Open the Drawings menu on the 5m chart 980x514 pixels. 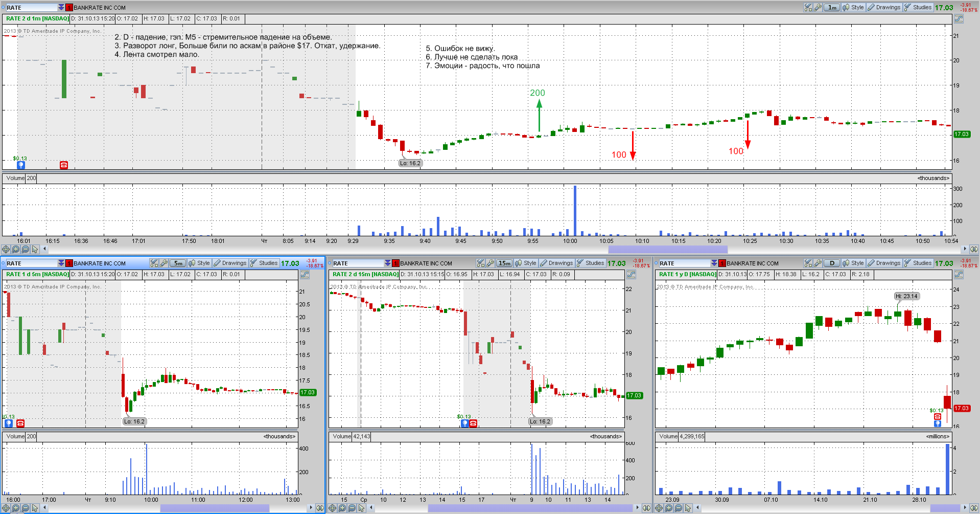tap(230, 263)
